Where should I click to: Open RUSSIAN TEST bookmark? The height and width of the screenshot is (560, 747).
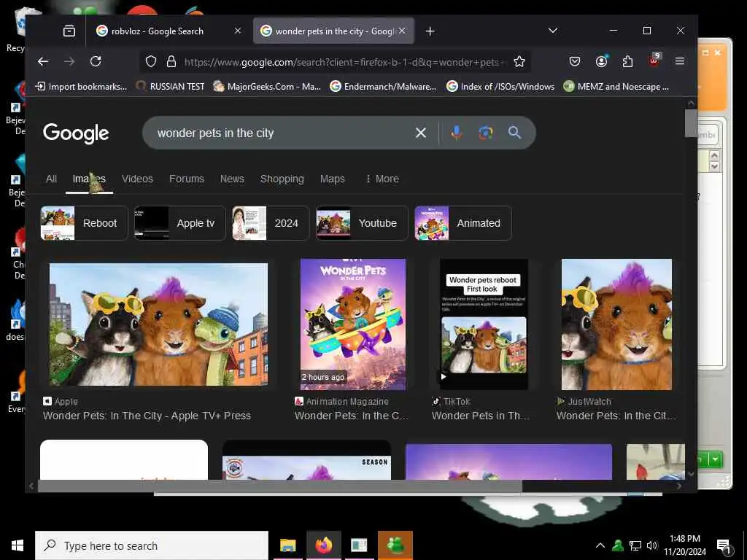pos(170,87)
